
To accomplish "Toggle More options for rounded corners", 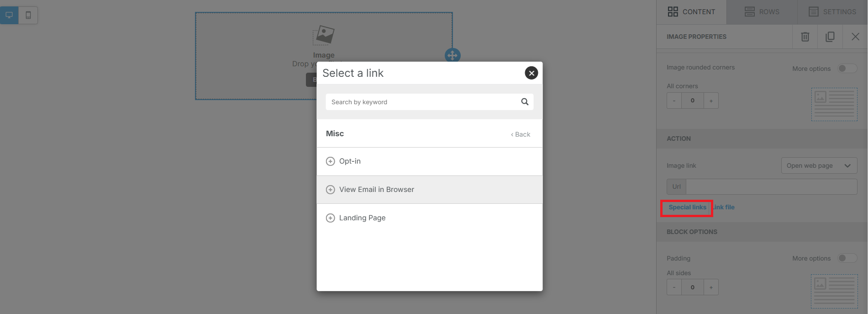I will (x=847, y=69).
